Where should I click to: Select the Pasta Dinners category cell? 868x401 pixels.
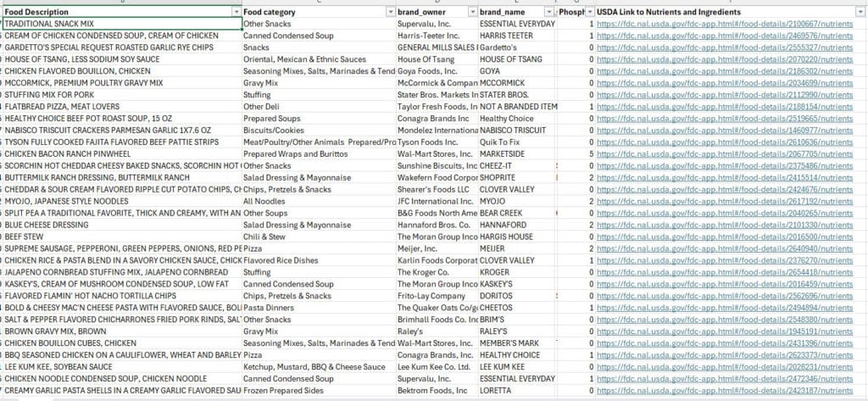[x=319, y=308]
